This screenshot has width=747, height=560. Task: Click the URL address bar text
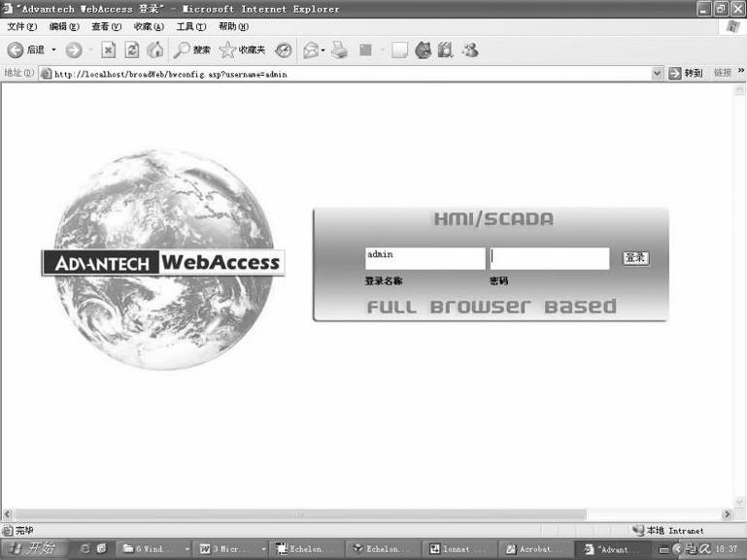171,74
